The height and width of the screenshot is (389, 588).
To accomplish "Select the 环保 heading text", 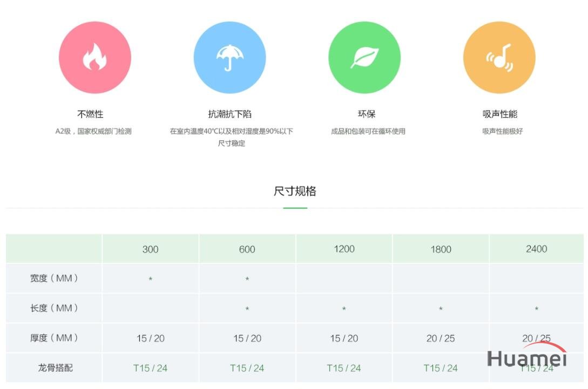I will coord(367,114).
